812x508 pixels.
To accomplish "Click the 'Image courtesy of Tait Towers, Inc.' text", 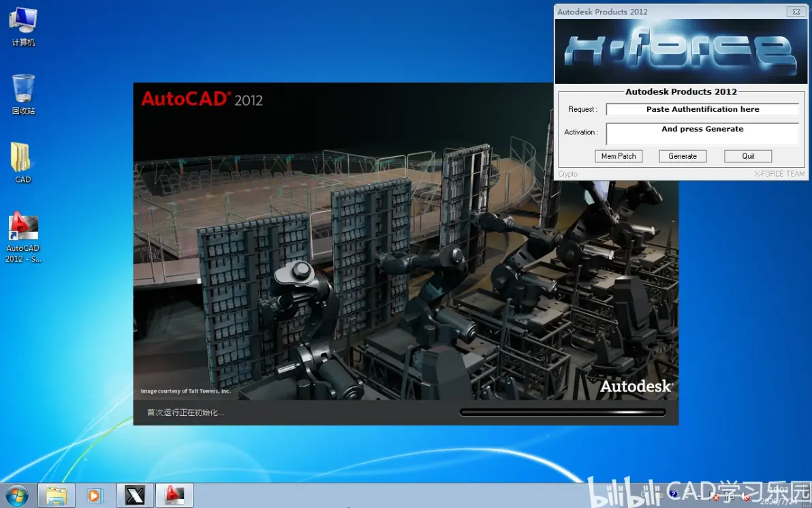I will pos(185,391).
